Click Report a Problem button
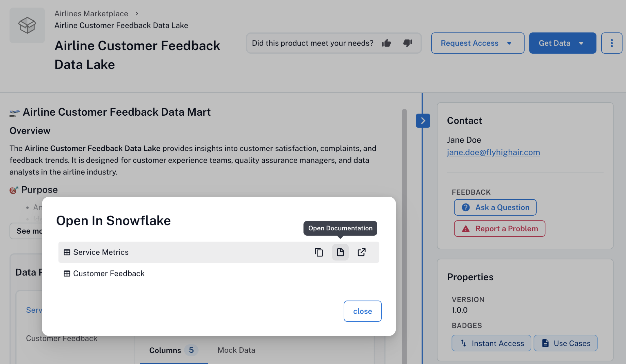The width and height of the screenshot is (626, 364). point(499,229)
